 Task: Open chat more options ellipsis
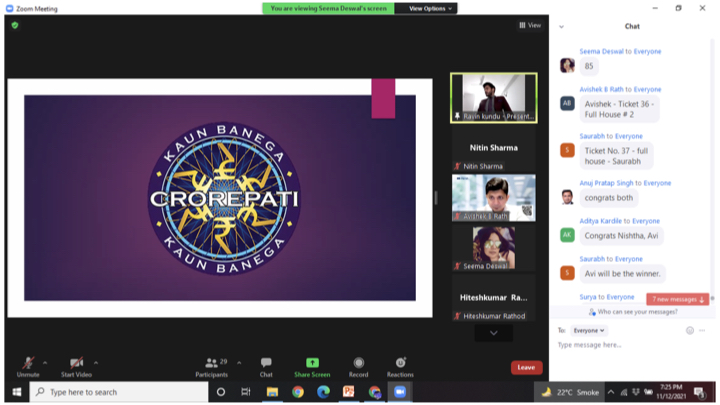click(x=702, y=331)
